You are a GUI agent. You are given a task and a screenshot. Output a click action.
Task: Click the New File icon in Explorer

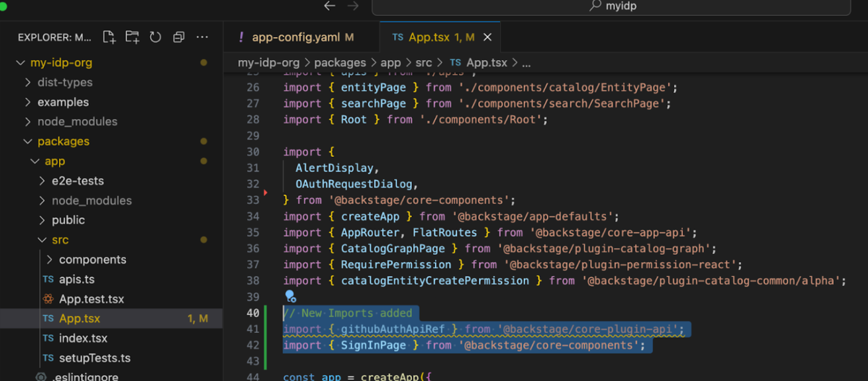[109, 36]
